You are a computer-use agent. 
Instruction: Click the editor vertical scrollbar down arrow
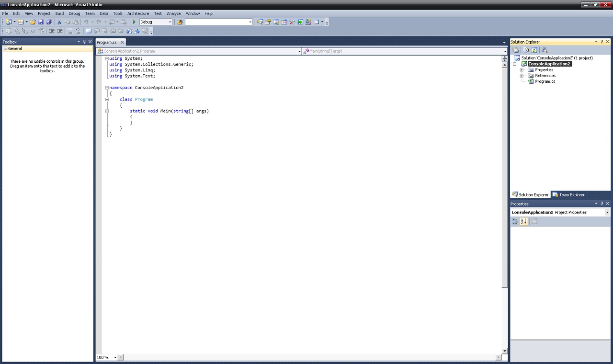(x=504, y=351)
